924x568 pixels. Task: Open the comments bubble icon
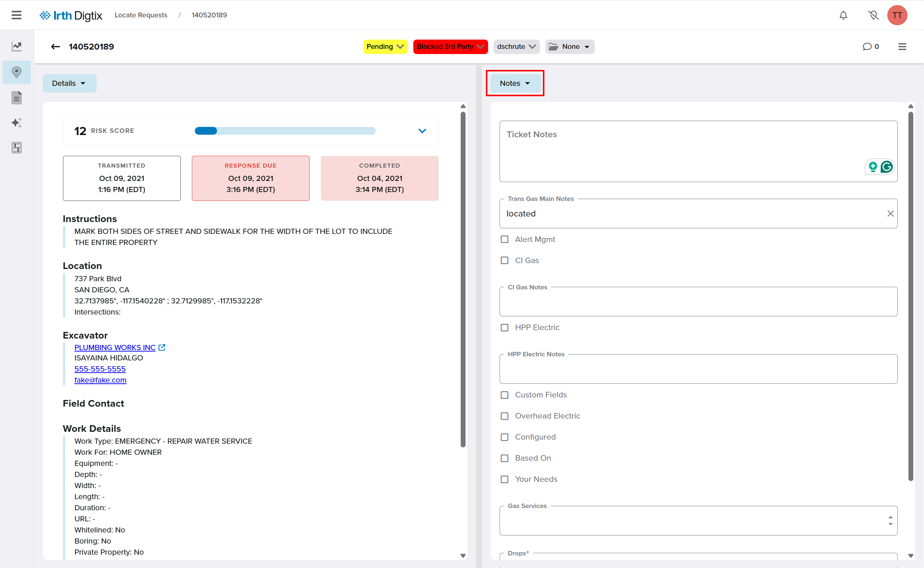867,47
